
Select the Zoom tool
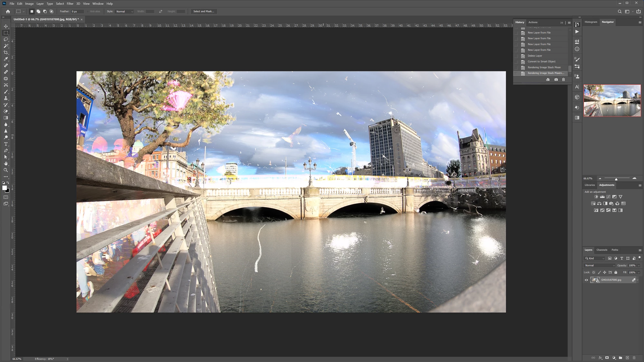[x=6, y=170]
